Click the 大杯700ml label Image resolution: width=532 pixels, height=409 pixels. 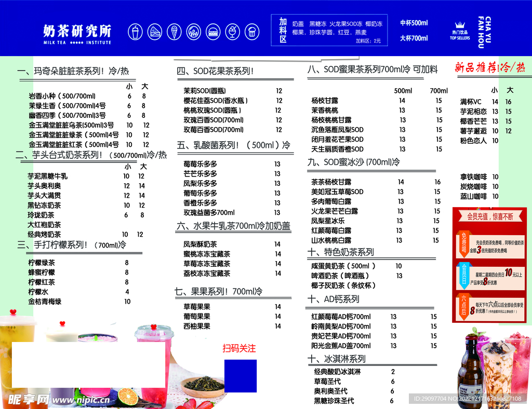pos(414,38)
